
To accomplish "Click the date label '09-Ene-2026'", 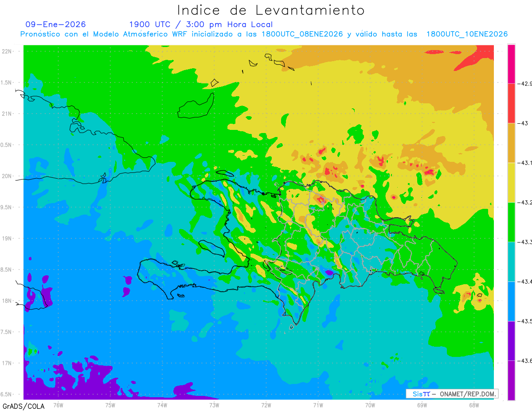I will [x=55, y=24].
